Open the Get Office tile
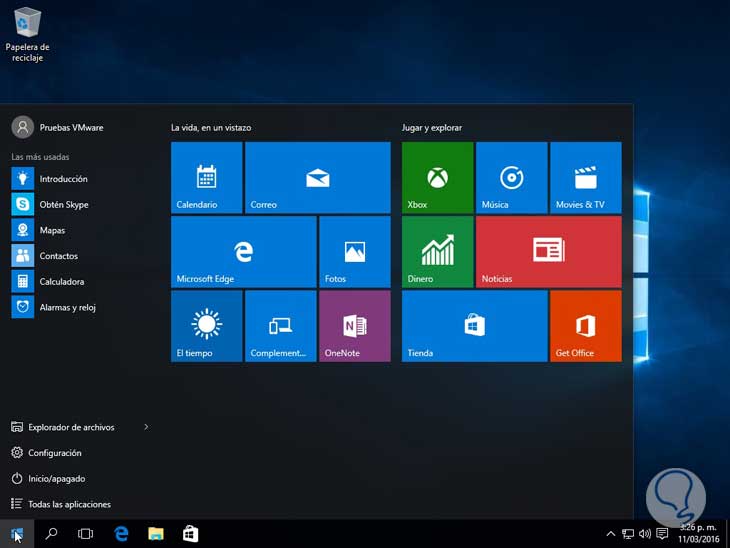 (x=585, y=325)
